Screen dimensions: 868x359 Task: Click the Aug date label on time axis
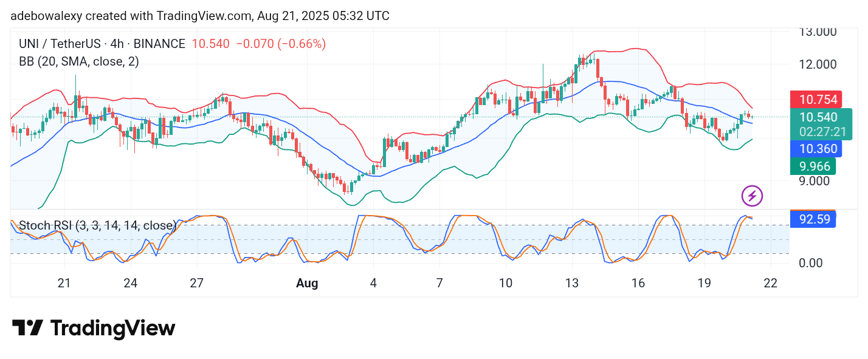pyautogui.click(x=308, y=282)
